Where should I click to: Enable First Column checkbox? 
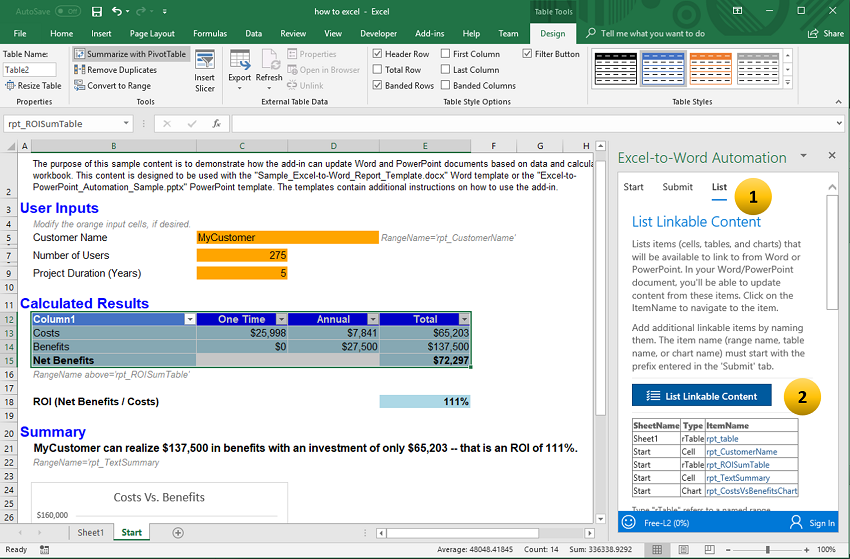[446, 54]
